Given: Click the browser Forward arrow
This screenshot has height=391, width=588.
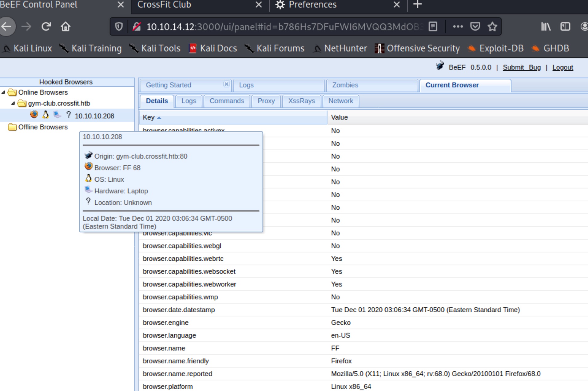Looking at the screenshot, I should click(x=26, y=27).
